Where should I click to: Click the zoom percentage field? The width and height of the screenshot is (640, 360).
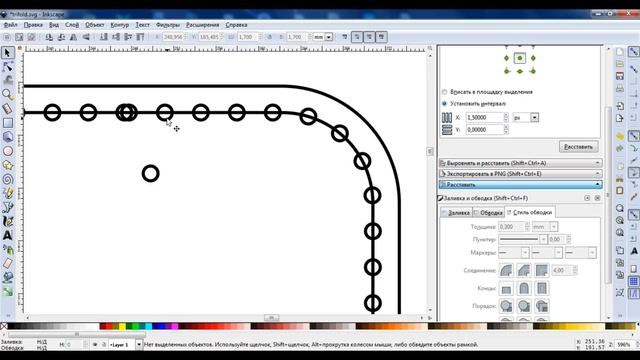(x=624, y=345)
